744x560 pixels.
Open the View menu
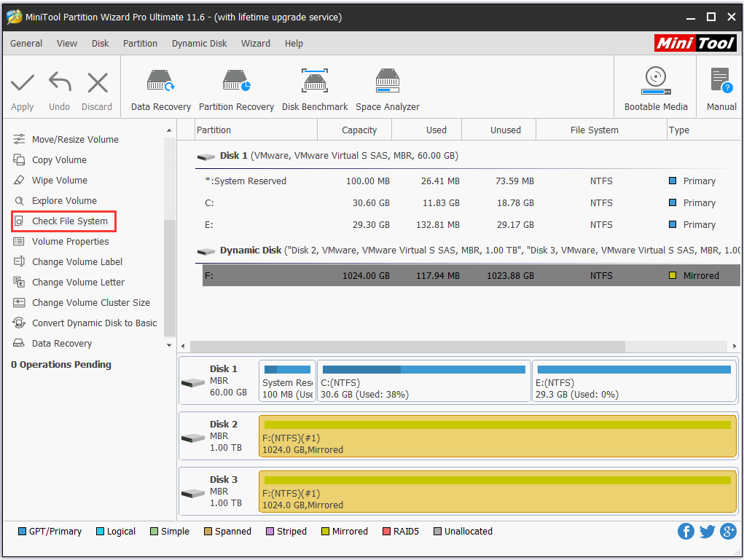pos(67,43)
